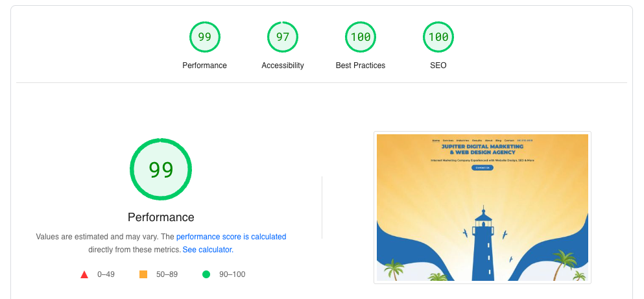Click the Accessibility 97 score gauge
This screenshot has width=644, height=299.
283,37
